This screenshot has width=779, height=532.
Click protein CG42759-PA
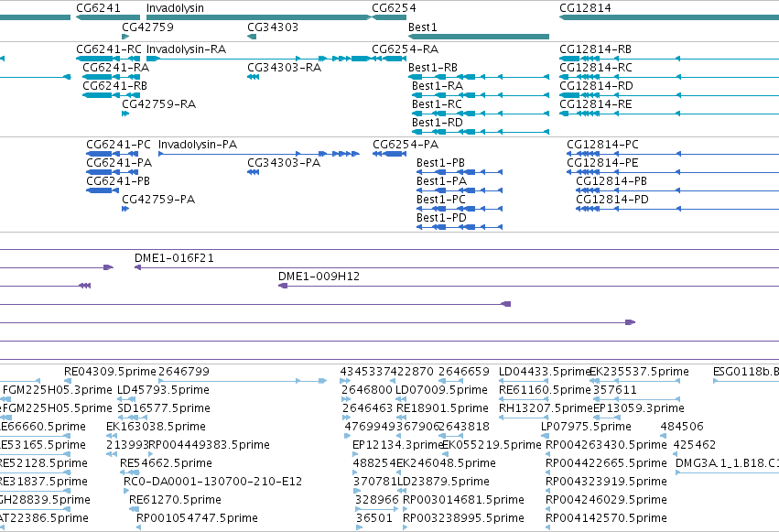pyautogui.click(x=158, y=200)
